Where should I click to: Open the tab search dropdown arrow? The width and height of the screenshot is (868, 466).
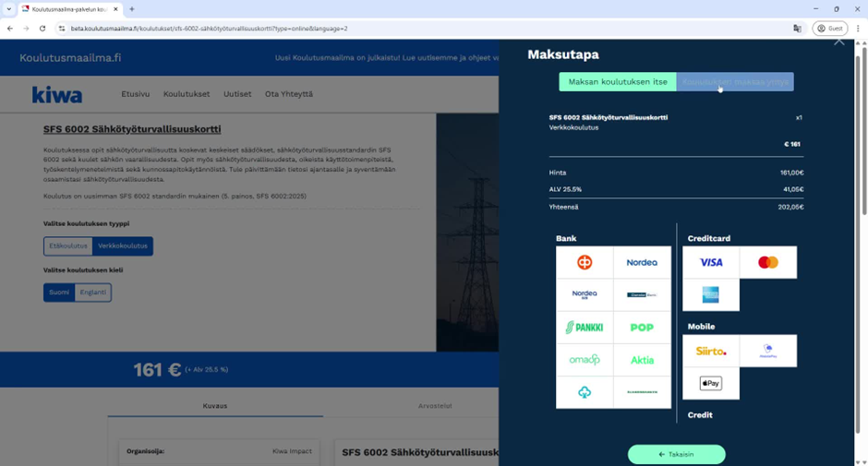(9, 9)
